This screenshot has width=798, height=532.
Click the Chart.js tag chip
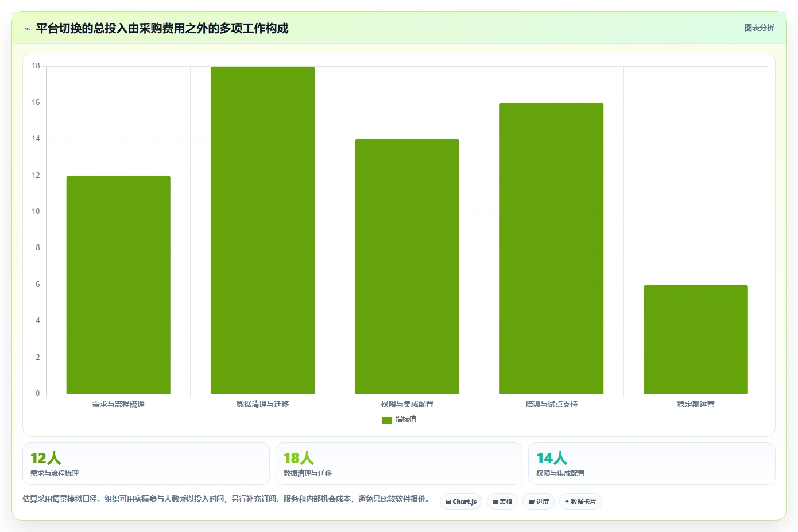[x=461, y=502]
